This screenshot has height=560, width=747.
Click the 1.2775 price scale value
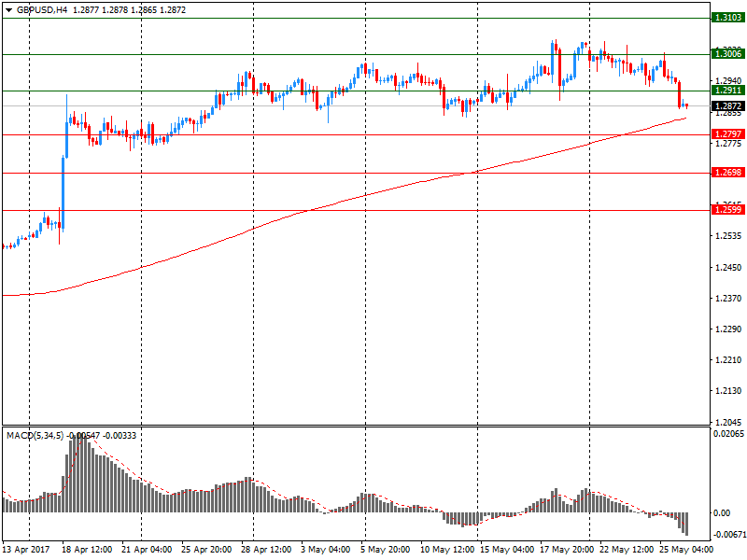click(728, 144)
